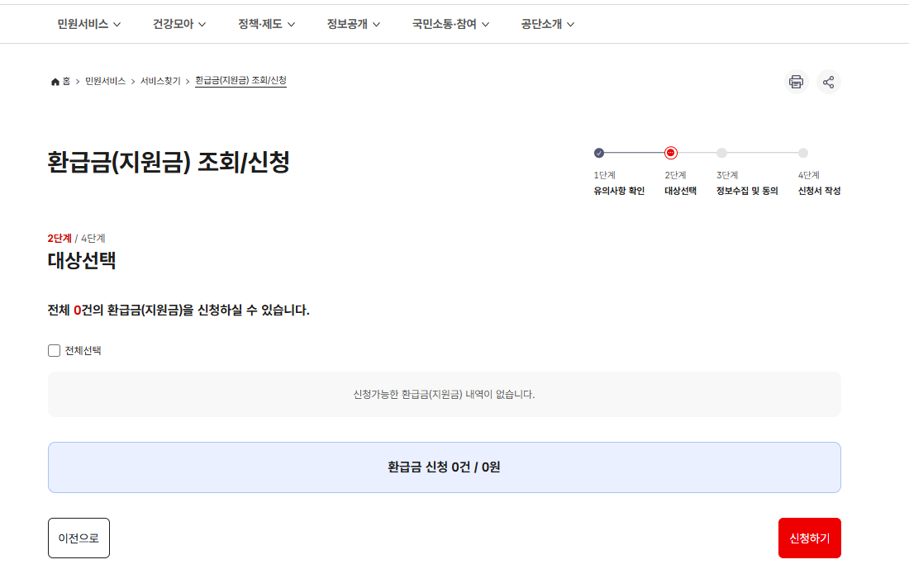Image resolution: width=909 pixels, height=588 pixels.
Task: Submit with the red 신청하기 button
Action: point(809,538)
